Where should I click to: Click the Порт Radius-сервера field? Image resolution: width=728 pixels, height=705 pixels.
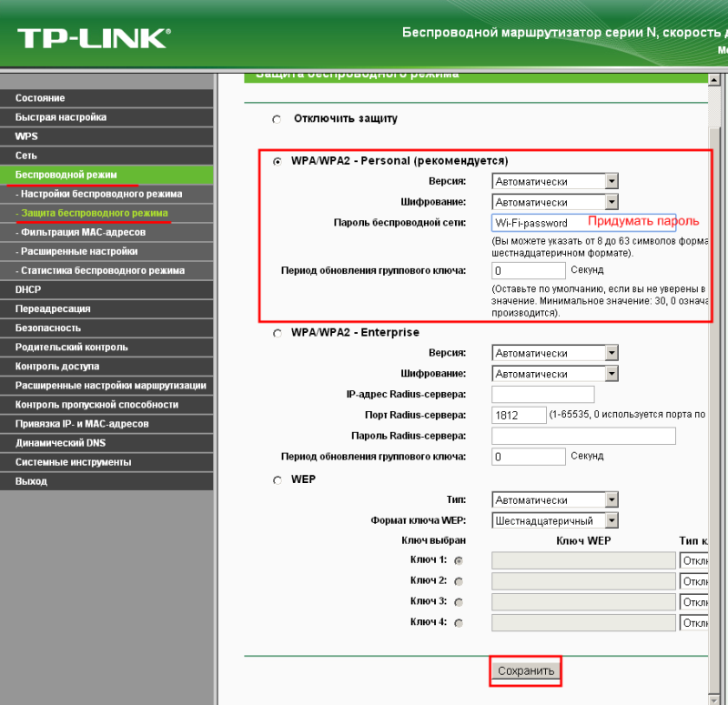(x=519, y=415)
